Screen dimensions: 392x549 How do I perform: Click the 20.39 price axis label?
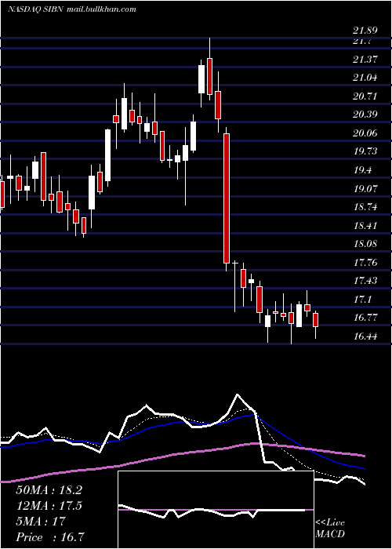coord(365,115)
